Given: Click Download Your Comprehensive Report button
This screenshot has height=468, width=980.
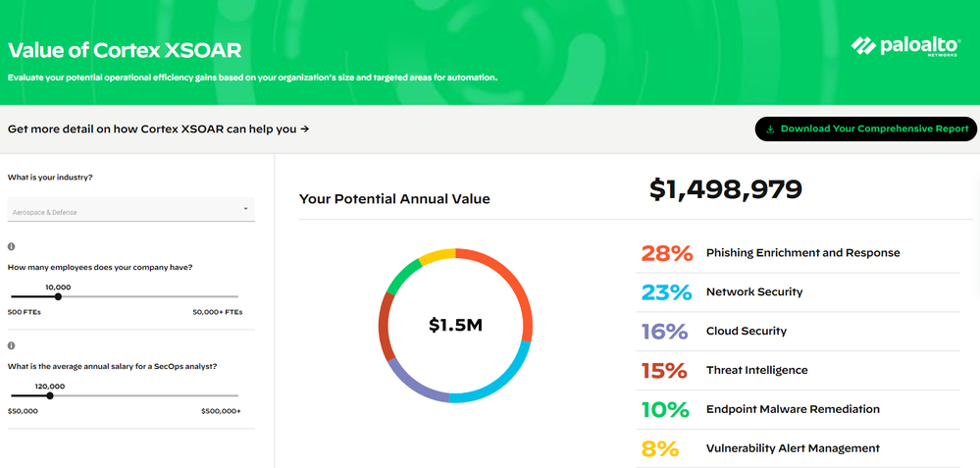Looking at the screenshot, I should (x=866, y=129).
